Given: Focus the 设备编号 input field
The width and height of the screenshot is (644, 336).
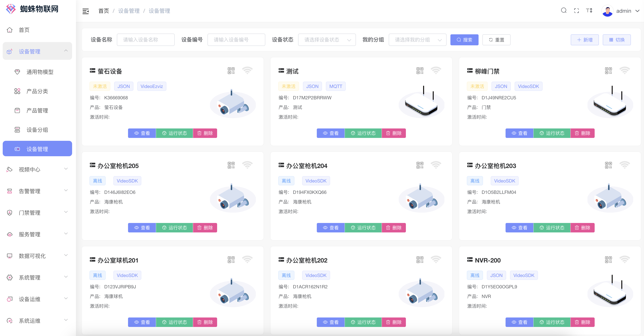Looking at the screenshot, I should tap(236, 40).
